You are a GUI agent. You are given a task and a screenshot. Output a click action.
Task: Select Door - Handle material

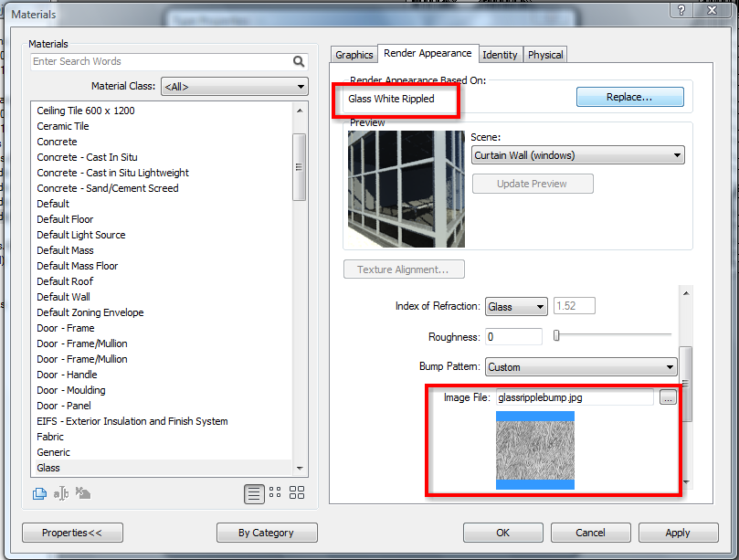(x=67, y=375)
